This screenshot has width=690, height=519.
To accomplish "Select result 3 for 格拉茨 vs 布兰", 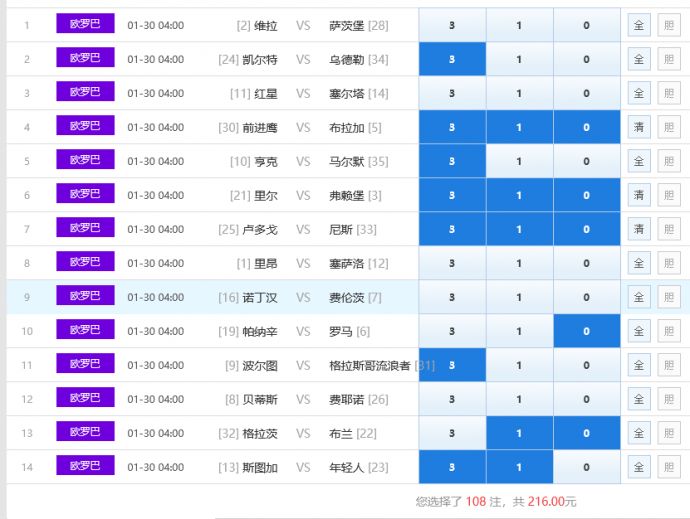I will pos(452,433).
